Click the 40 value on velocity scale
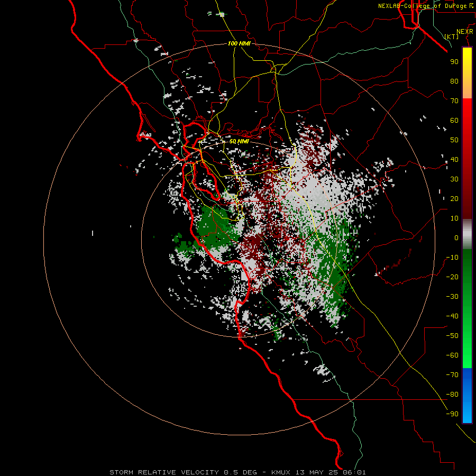Image resolution: width=476 pixels, height=476 pixels. pyautogui.click(x=454, y=160)
